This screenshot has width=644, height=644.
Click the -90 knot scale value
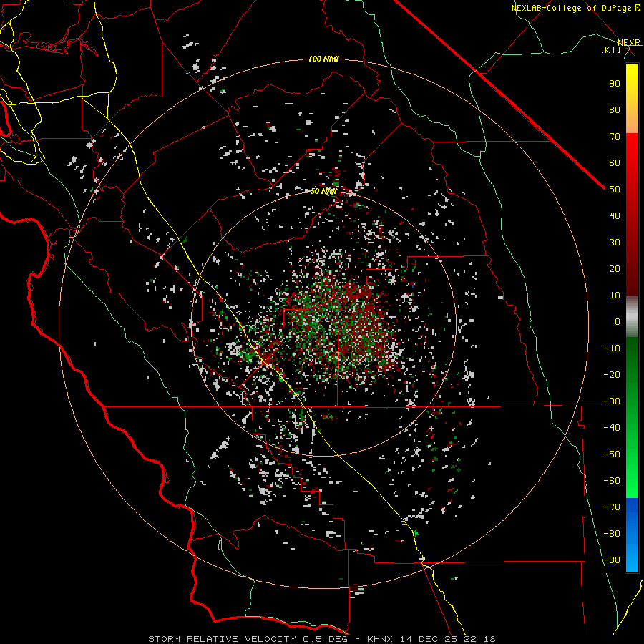point(612,560)
